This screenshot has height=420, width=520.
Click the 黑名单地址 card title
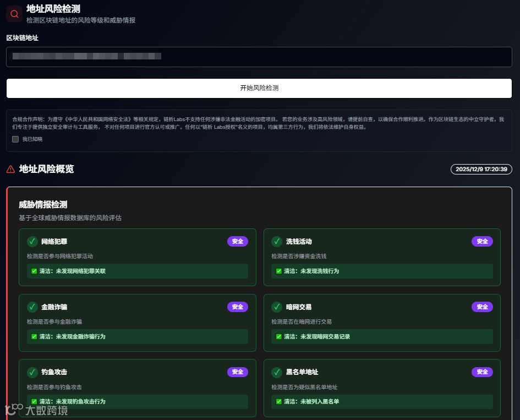pyautogui.click(x=302, y=372)
